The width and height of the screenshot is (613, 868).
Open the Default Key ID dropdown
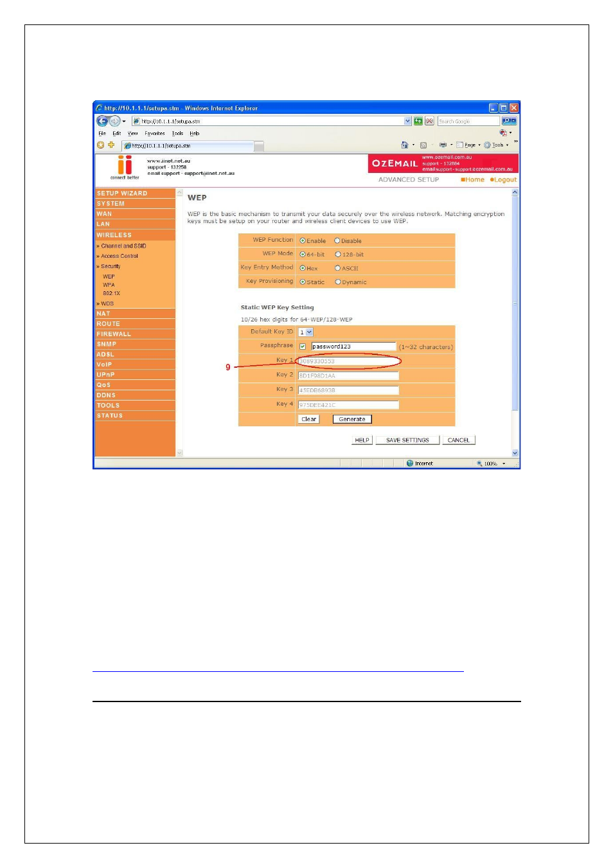tap(306, 332)
